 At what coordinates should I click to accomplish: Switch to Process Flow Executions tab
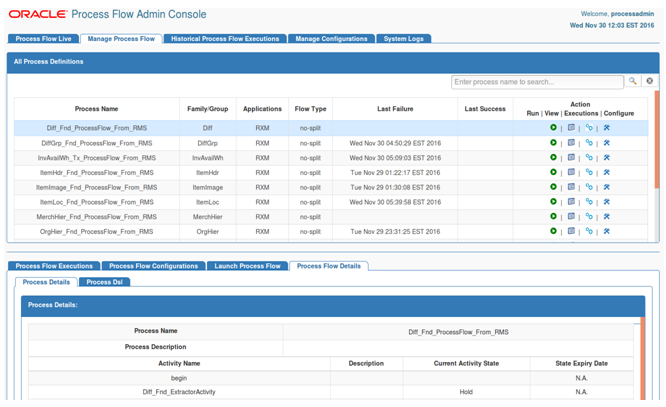click(x=54, y=266)
